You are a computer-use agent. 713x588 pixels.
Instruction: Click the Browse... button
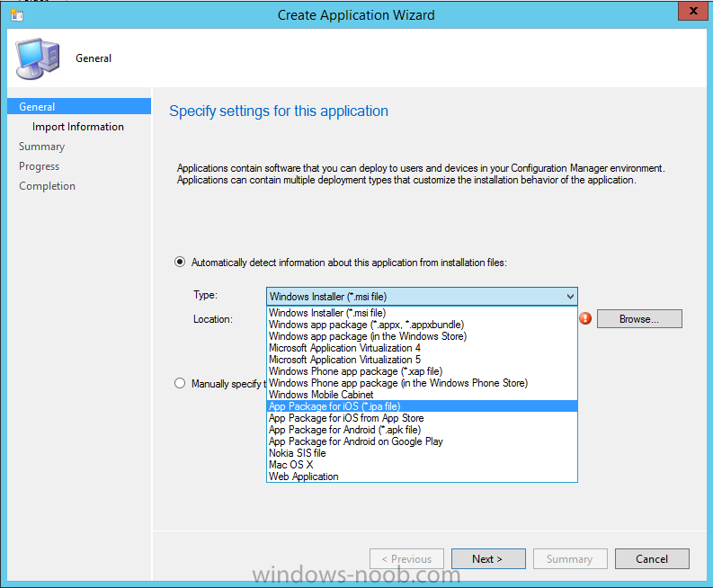click(x=639, y=319)
